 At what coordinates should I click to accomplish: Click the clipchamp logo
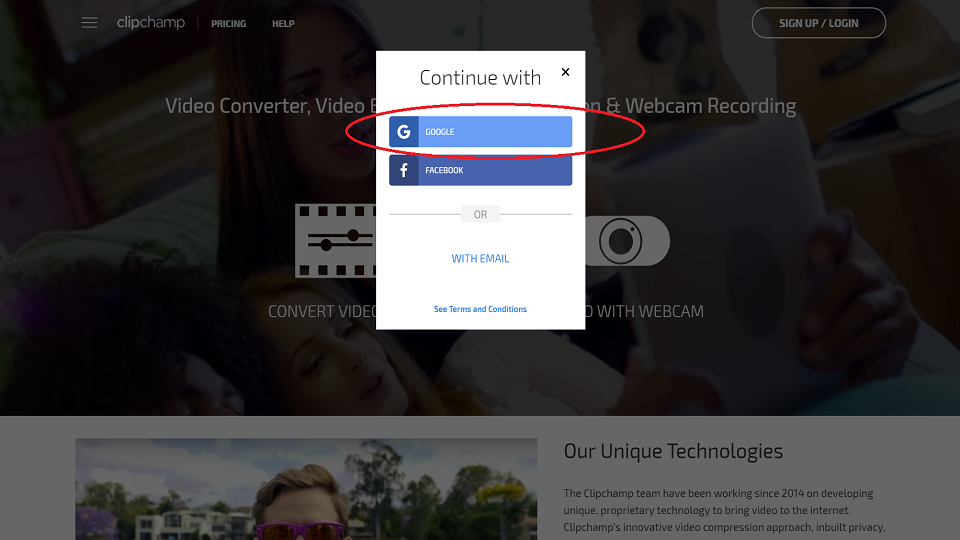(151, 23)
